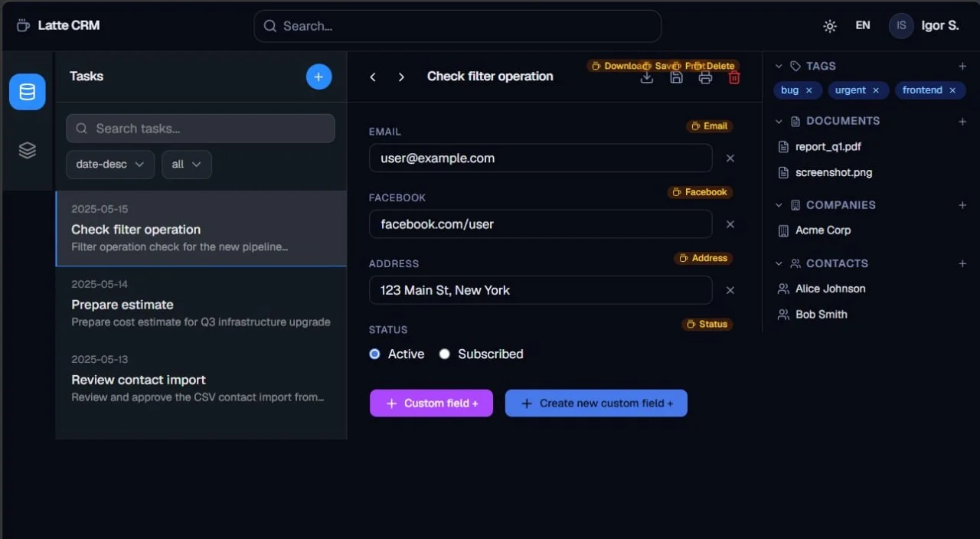Toggle the light theme sun icon

[830, 26]
